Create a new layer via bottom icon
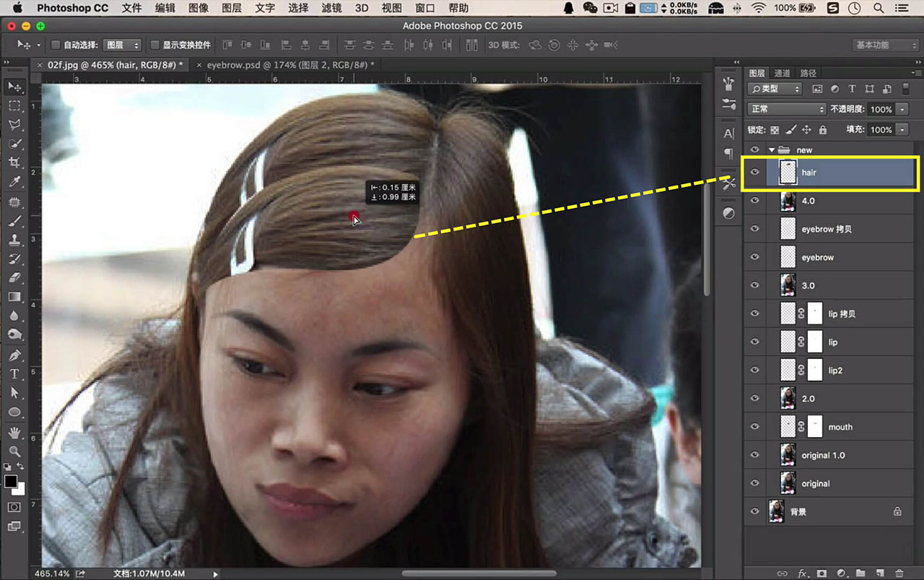This screenshot has height=580, width=924. point(881,573)
